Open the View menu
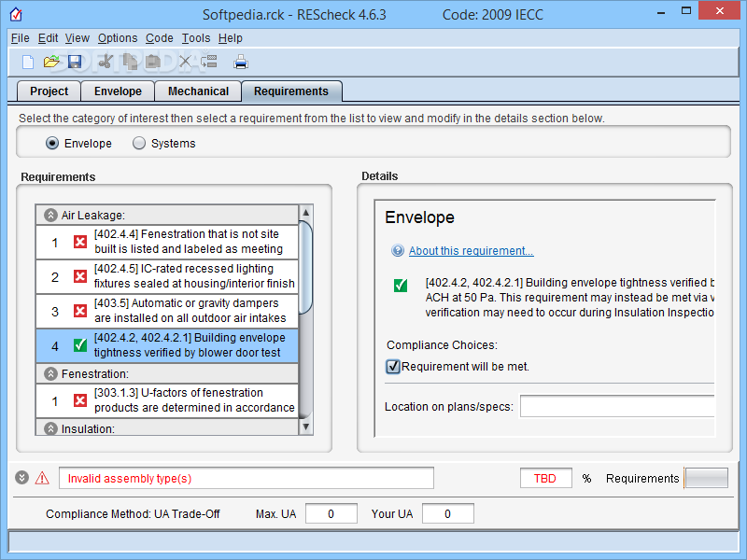This screenshot has height=560, width=747. 78,38
